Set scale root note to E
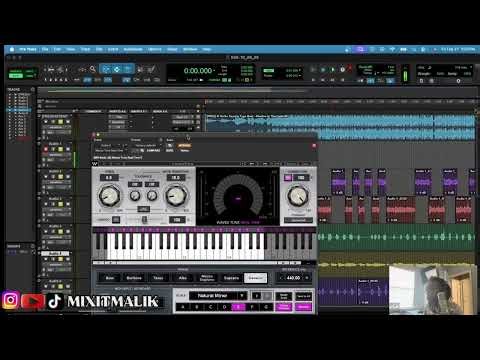The height and width of the screenshot is (360, 480). point(238,307)
